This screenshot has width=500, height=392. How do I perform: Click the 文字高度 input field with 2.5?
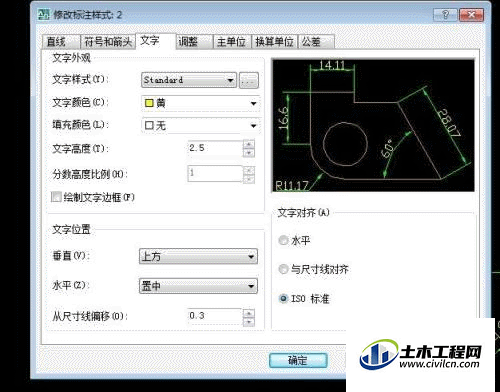[215, 148]
